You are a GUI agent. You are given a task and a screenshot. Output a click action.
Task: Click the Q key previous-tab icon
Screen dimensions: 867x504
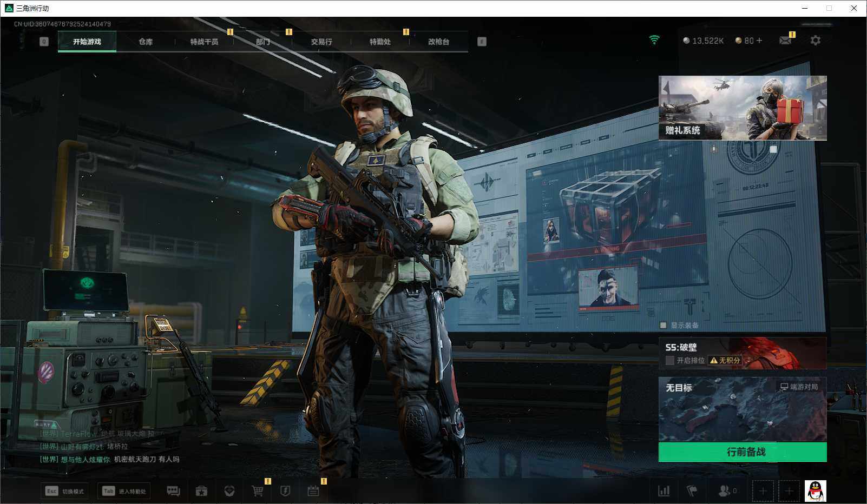click(44, 42)
